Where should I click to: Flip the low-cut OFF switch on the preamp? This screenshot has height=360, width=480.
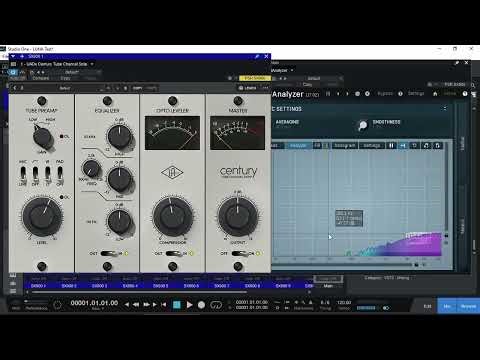click(35, 173)
